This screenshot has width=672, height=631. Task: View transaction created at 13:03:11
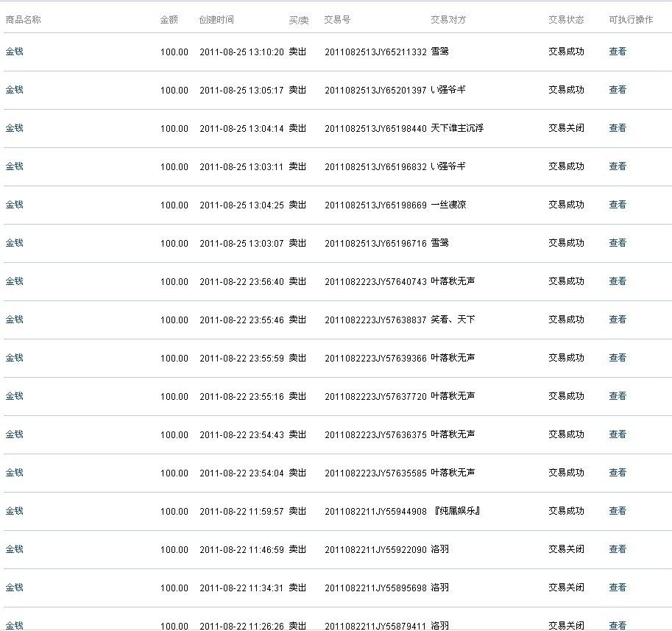(617, 166)
